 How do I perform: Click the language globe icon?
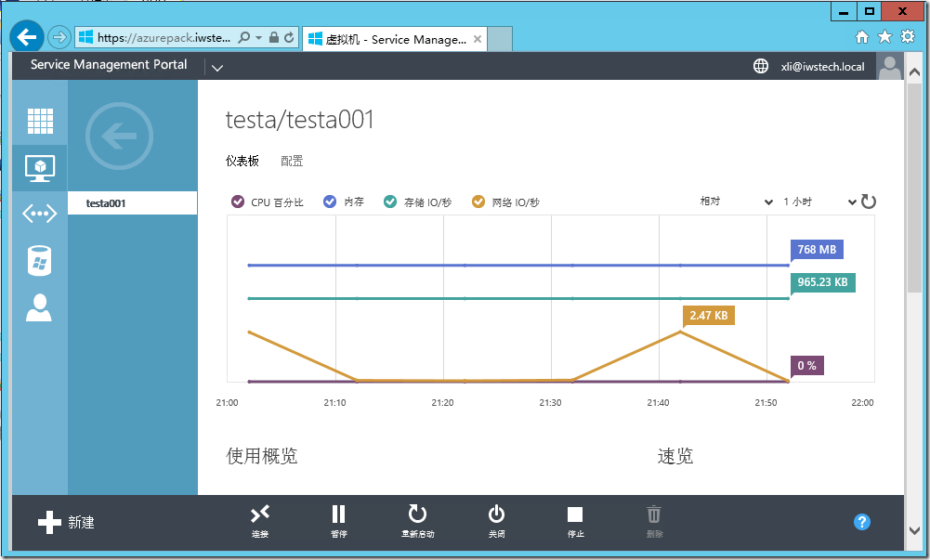760,66
